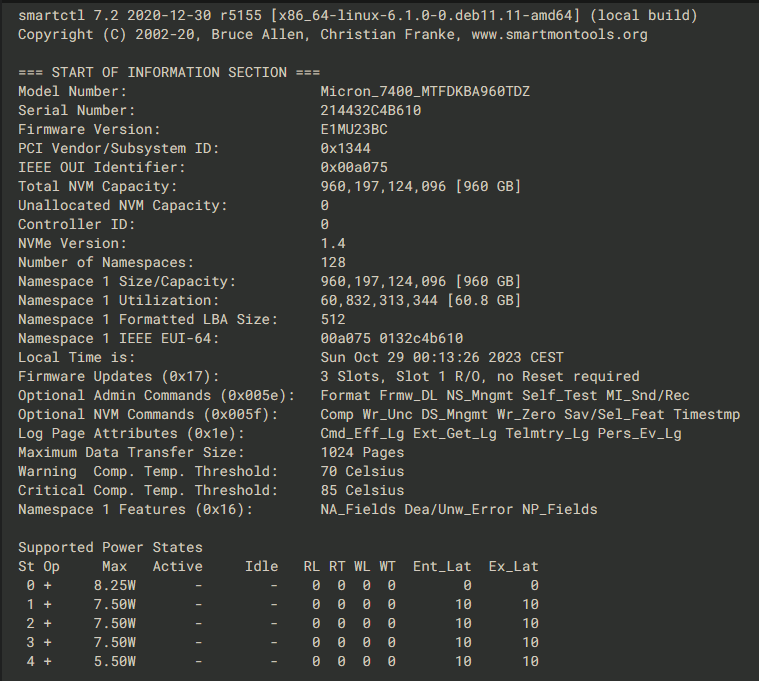
Task: Click the Local Time value line
Action: [442, 357]
